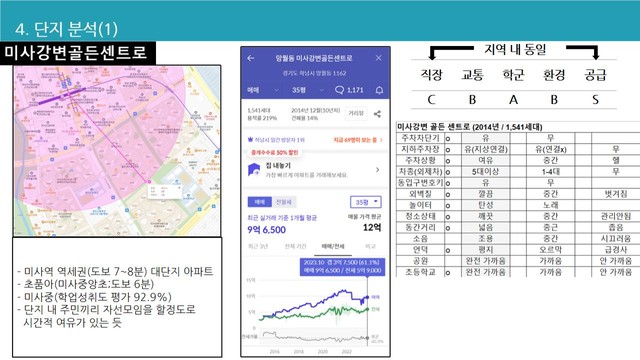
Task: Click the 전세가율 mini chart
Action: click(x=313, y=338)
